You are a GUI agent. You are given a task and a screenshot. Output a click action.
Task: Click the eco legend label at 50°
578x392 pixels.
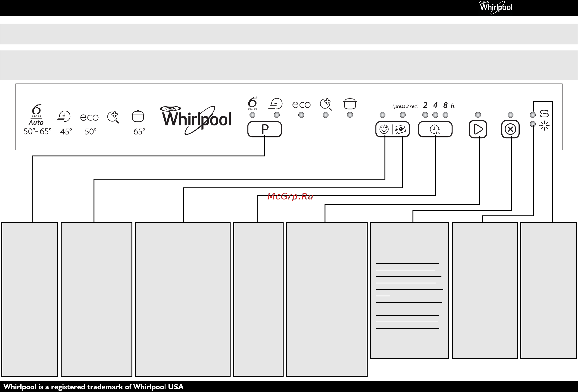pos(89,117)
